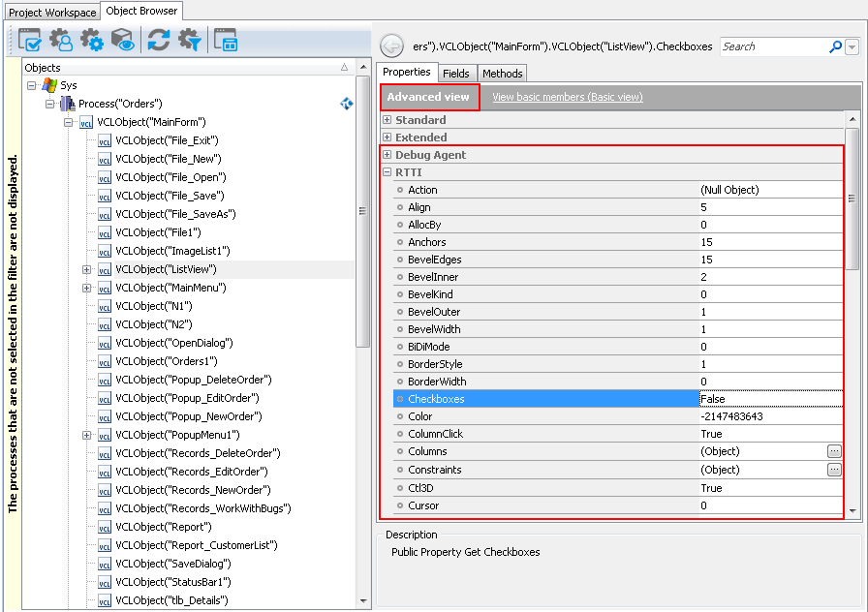Open the Columns property ellipsis editor
This screenshot has height=612, width=868.
(x=834, y=450)
